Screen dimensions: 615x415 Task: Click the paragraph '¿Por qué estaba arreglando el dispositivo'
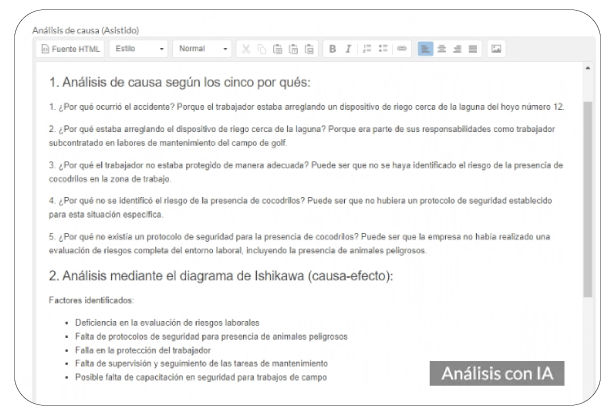click(302, 136)
